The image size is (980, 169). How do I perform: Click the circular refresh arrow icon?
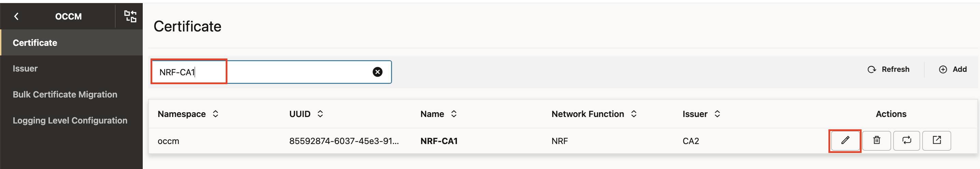(871, 69)
